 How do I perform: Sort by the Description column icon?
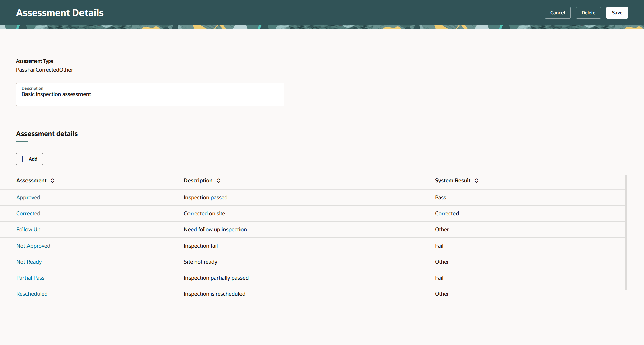coord(219,181)
